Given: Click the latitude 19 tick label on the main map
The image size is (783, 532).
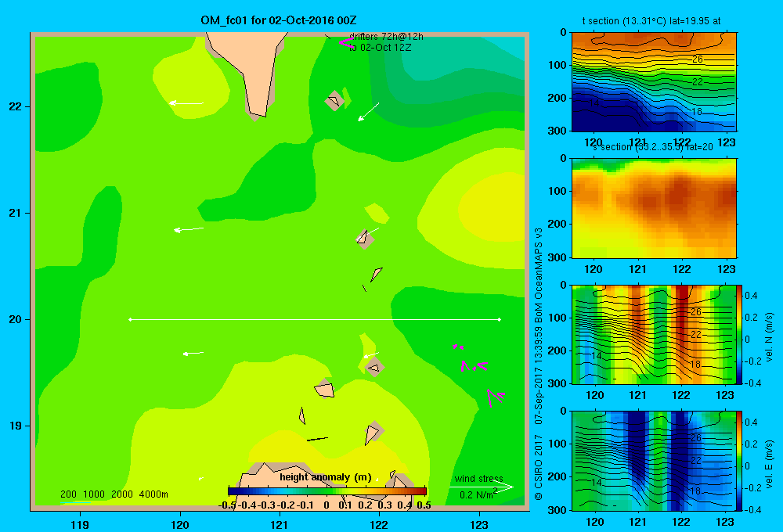Looking at the screenshot, I should [16, 426].
